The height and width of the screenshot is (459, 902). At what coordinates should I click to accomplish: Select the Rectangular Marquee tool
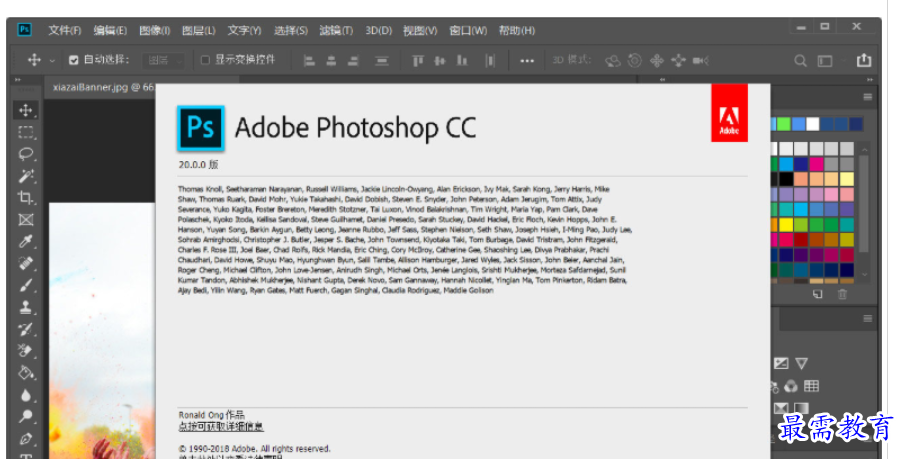coord(26,132)
